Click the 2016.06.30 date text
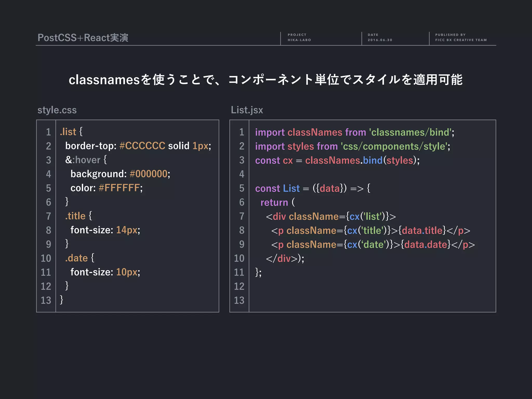 380,40
